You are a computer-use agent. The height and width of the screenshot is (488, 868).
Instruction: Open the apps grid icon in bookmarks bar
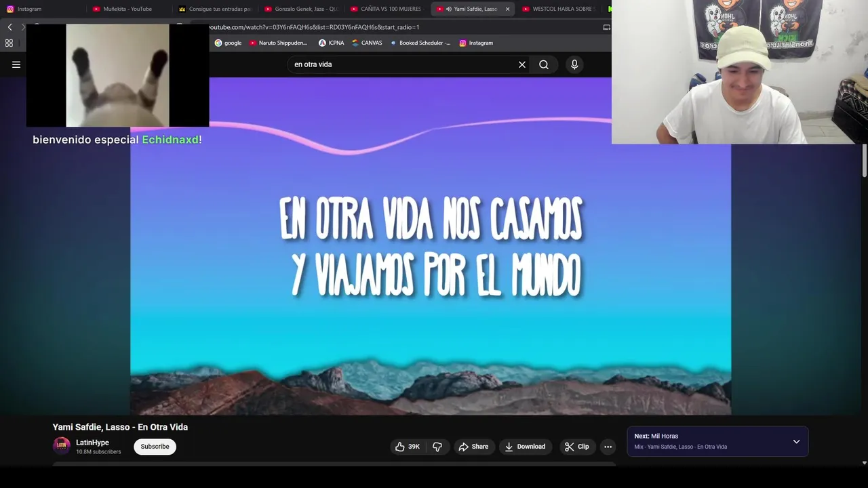9,43
